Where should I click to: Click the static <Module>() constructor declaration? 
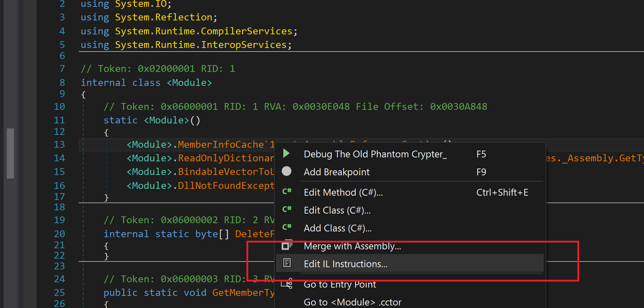[x=152, y=120]
